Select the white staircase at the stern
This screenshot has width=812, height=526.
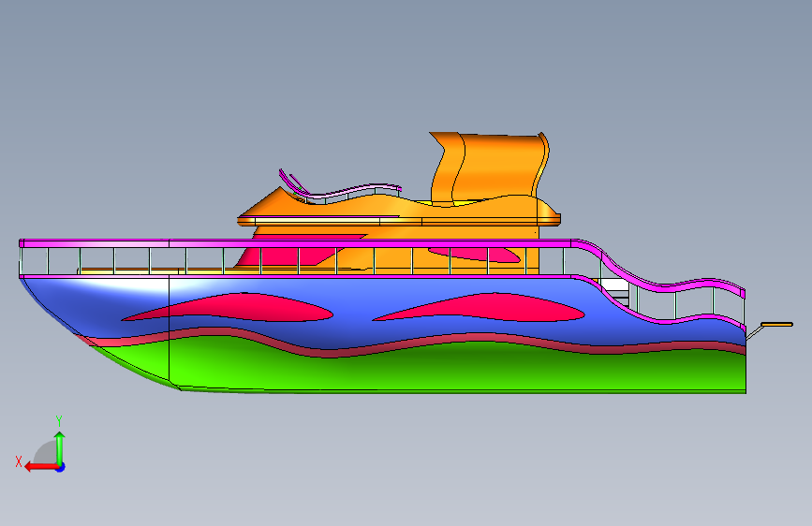(616, 293)
